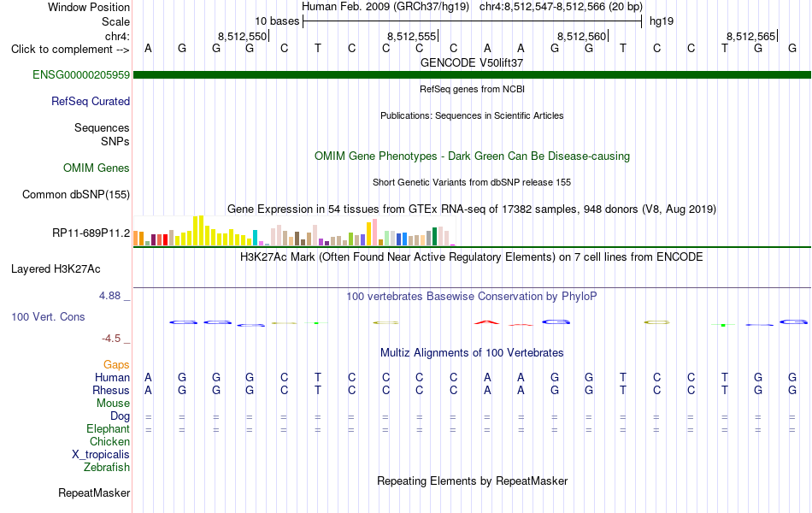Click the orange Gaps label
The width and height of the screenshot is (812, 513).
click(116, 365)
